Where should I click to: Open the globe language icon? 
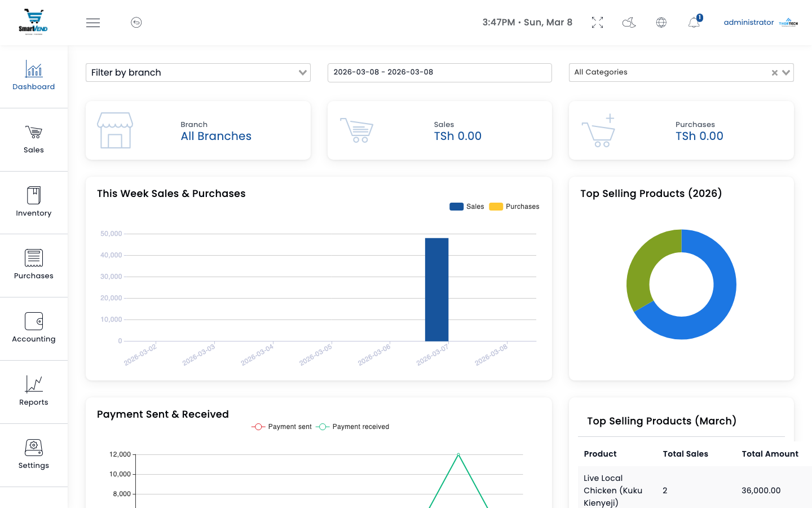point(661,23)
